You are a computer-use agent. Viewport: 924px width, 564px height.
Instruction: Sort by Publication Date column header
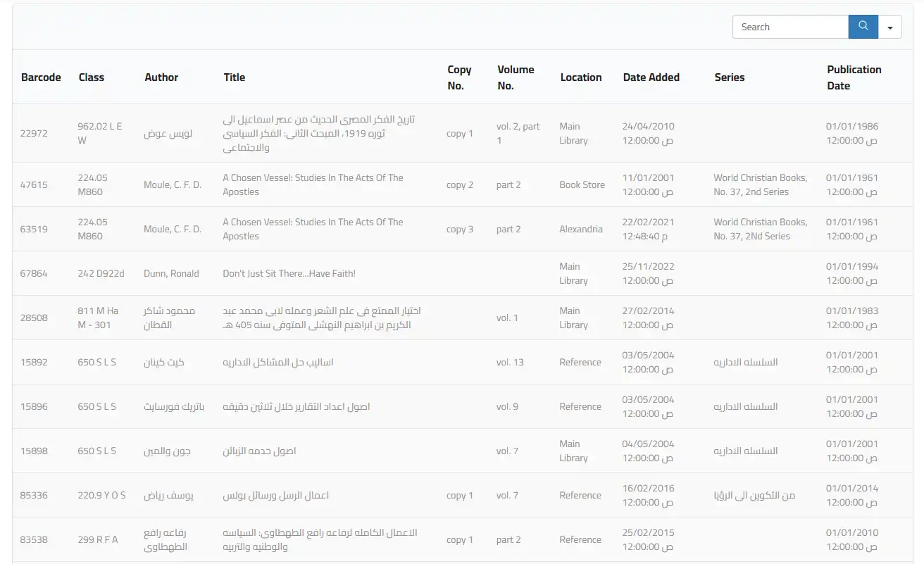pyautogui.click(x=854, y=77)
